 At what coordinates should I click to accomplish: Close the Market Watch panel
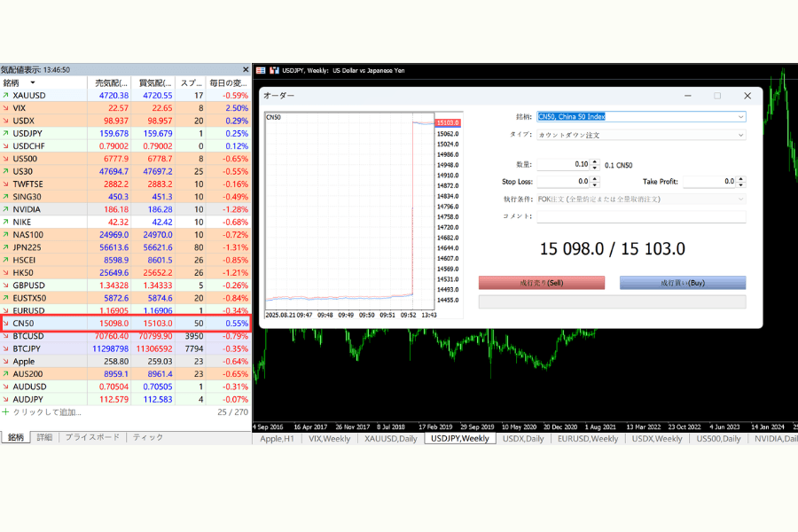tap(246, 70)
